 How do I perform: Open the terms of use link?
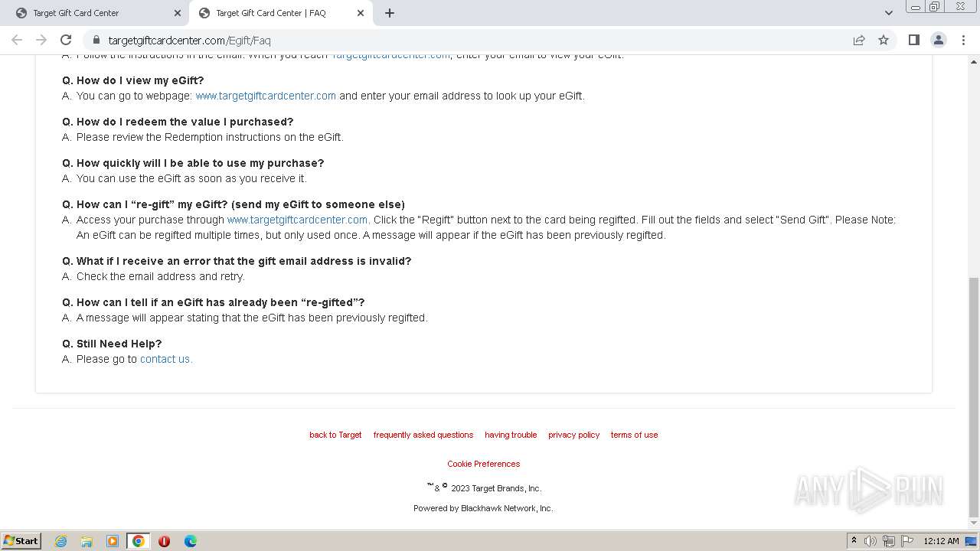(x=634, y=435)
